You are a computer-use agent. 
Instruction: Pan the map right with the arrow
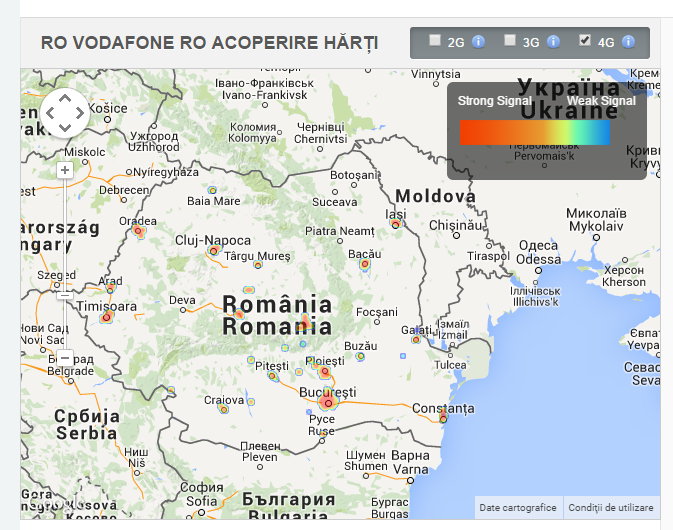pos(80,113)
